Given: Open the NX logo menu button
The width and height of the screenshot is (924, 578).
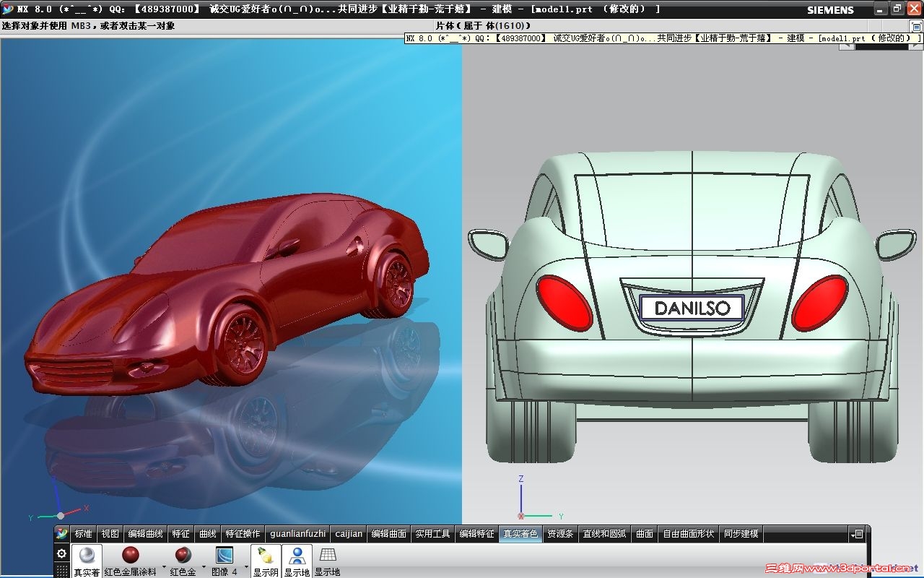Looking at the screenshot, I should coord(62,534).
